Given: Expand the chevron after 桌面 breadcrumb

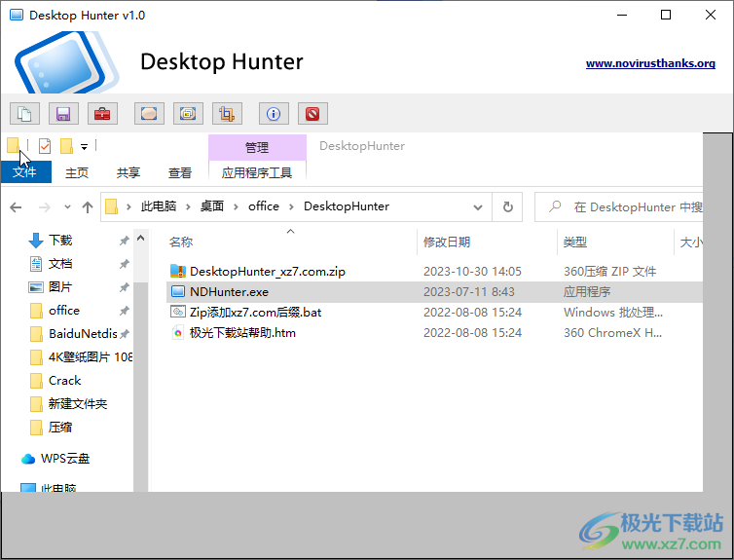Looking at the screenshot, I should (236, 206).
